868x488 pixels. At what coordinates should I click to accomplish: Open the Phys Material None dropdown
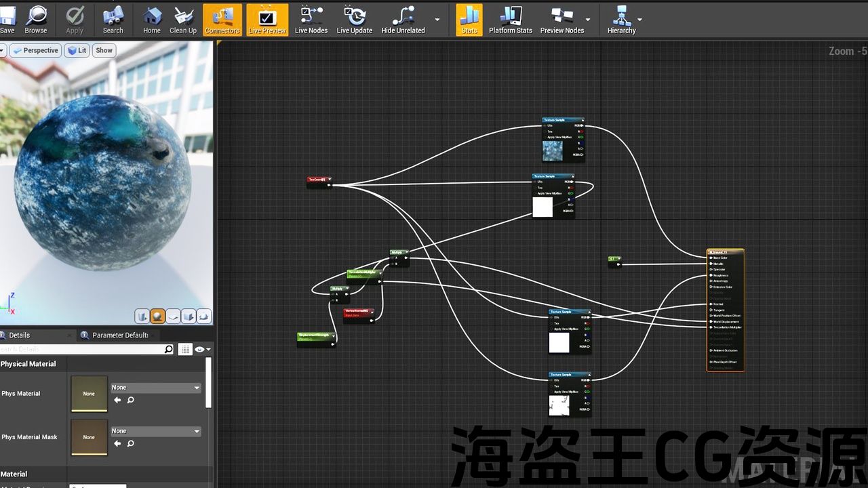(156, 388)
